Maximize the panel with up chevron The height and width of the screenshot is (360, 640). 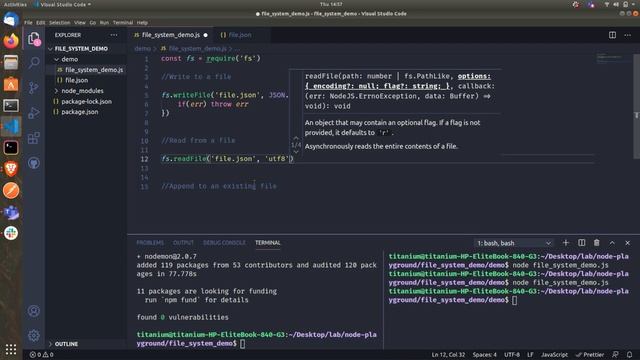(x=612, y=243)
